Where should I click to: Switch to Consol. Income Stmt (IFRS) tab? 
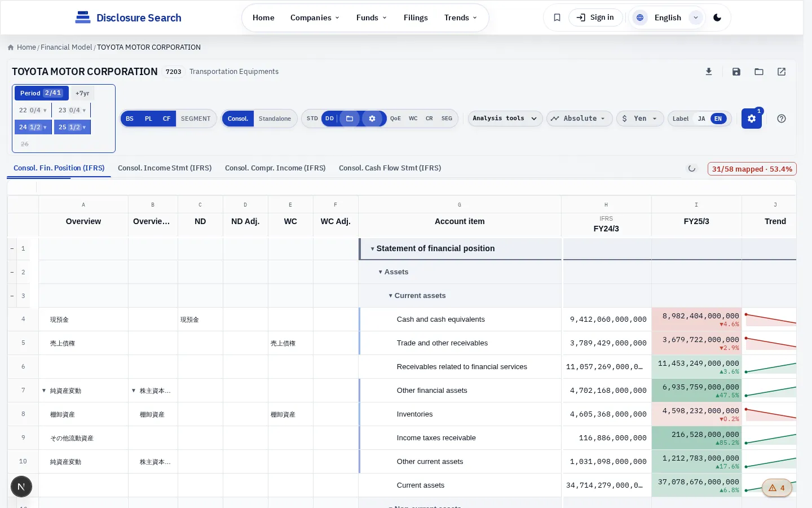coord(165,168)
